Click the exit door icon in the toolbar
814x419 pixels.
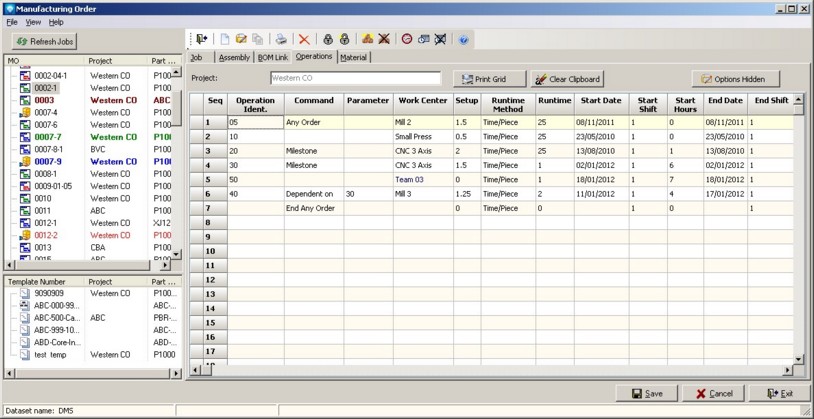click(202, 39)
